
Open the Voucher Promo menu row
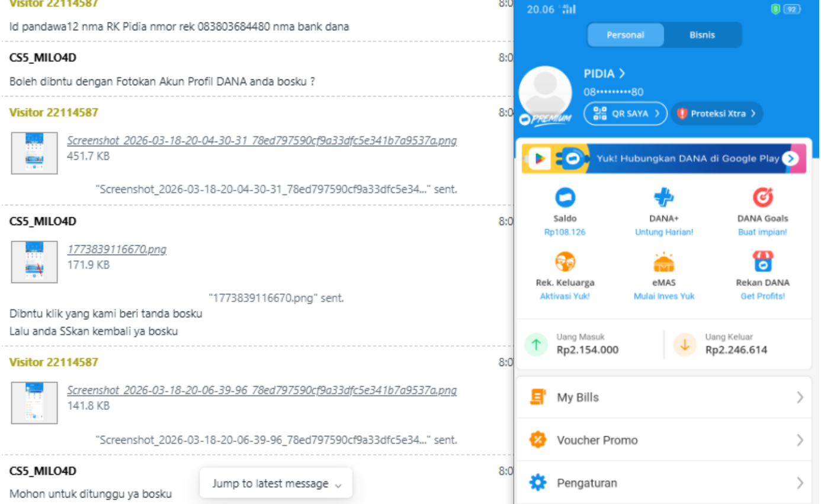663,439
